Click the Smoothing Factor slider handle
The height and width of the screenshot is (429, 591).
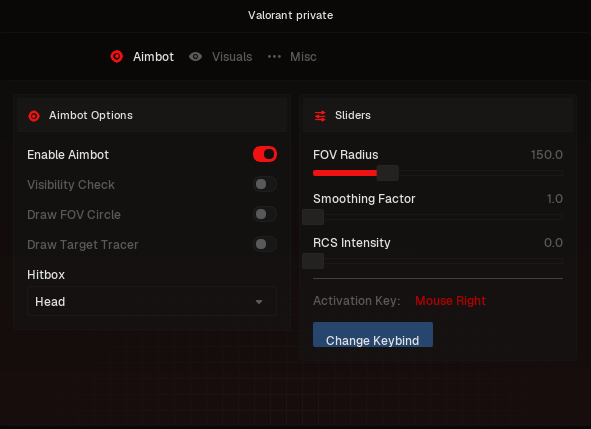coord(313,217)
